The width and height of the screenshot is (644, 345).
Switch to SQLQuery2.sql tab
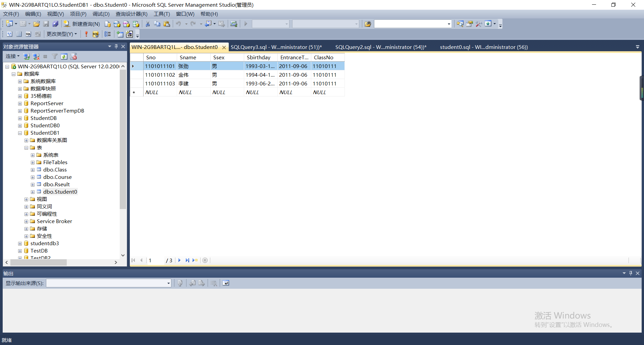click(381, 47)
